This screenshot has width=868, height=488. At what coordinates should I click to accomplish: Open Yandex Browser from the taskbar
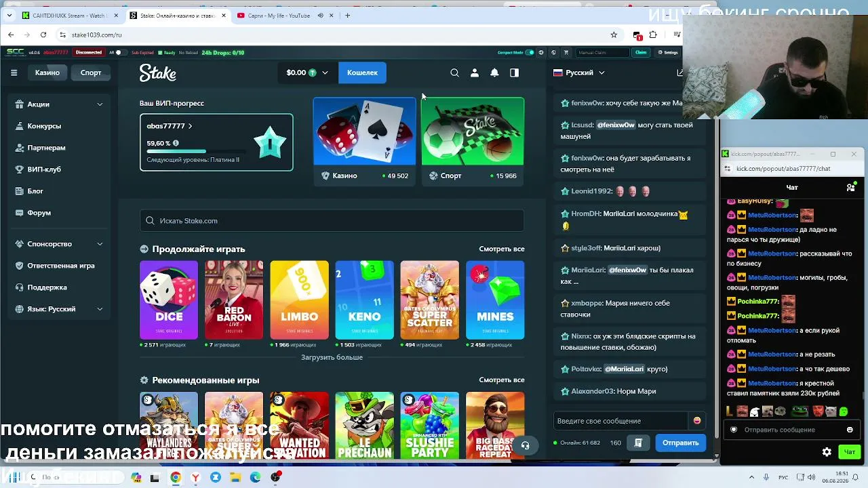pos(195,477)
